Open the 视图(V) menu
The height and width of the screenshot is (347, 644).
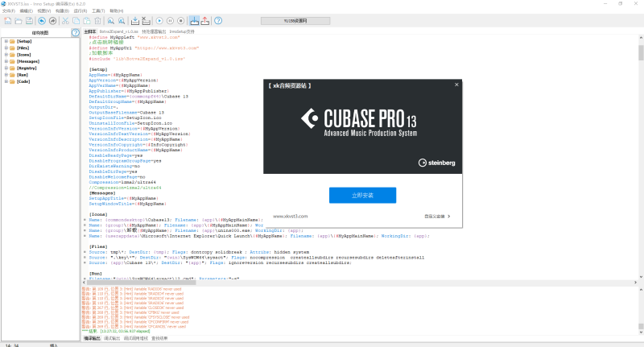(x=44, y=10)
